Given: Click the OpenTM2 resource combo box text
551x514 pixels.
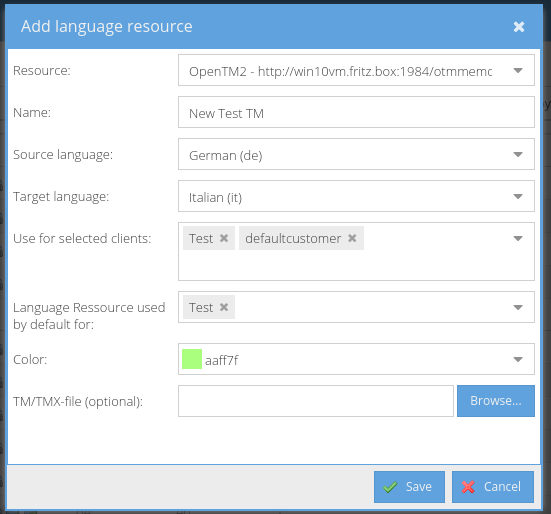Looking at the screenshot, I should [x=340, y=71].
